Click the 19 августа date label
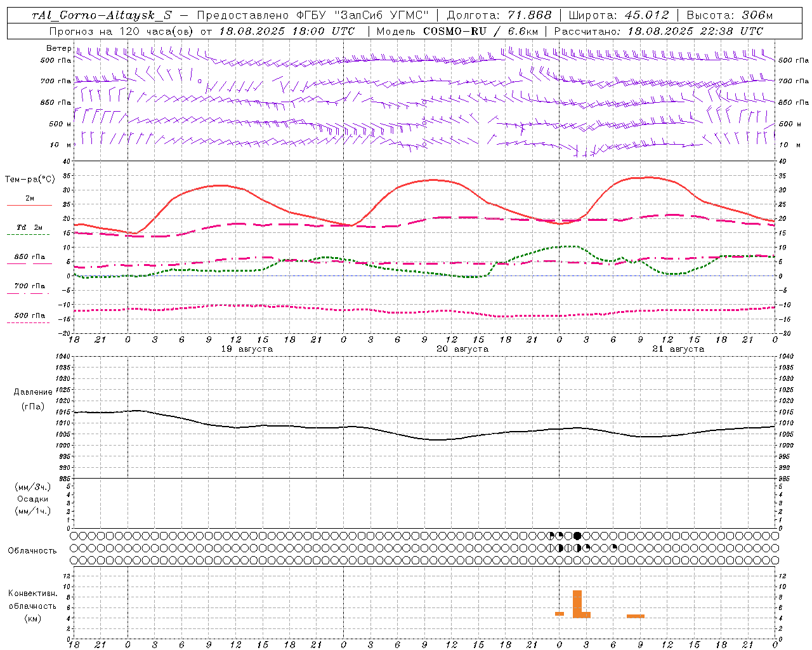Screen dimensions: 812x650 click(247, 349)
